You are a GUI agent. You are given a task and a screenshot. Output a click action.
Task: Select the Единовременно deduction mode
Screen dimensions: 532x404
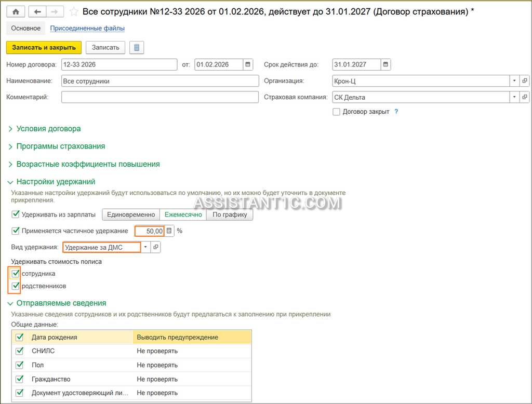click(131, 214)
